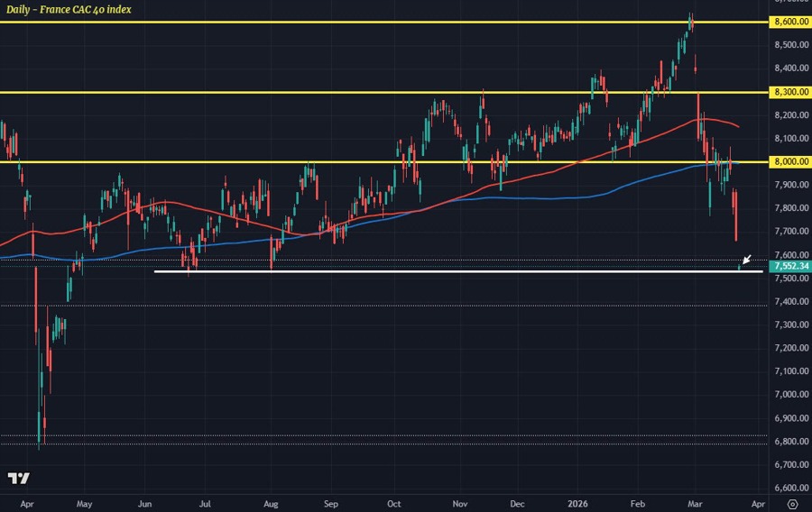Select the 8,300.00 yellow price label
This screenshot has width=812, height=512.
790,92
